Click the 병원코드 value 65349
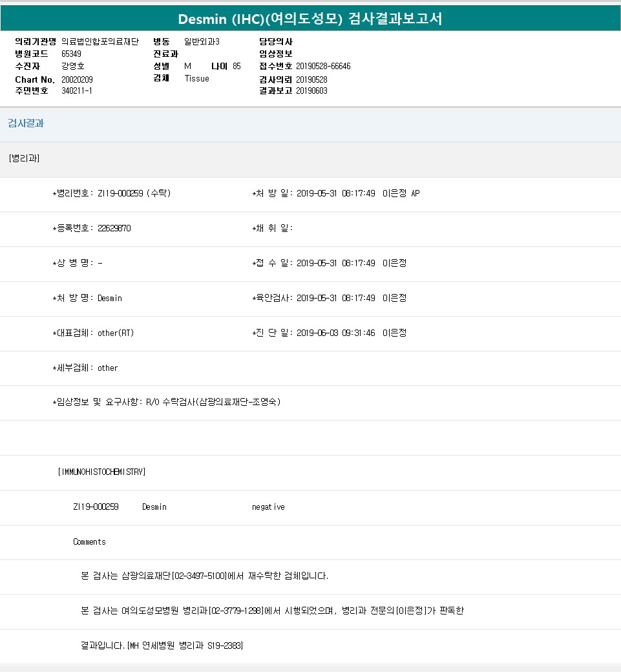The height and width of the screenshot is (672, 621). click(71, 54)
